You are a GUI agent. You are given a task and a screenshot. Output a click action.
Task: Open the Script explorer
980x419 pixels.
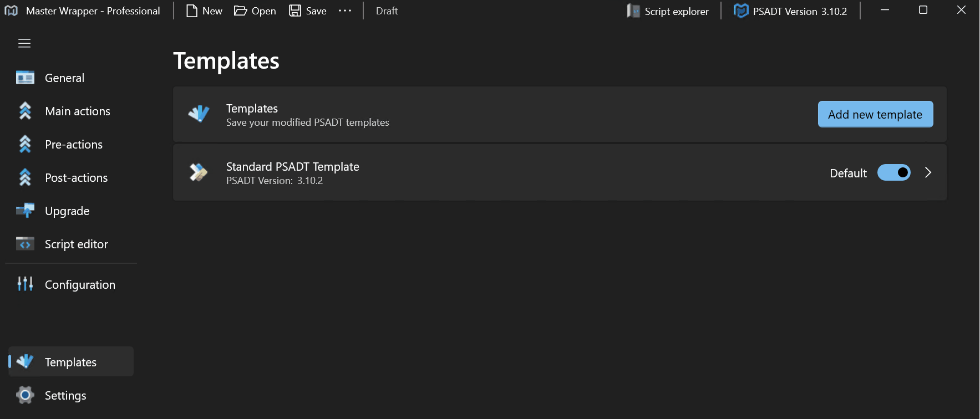tap(668, 11)
